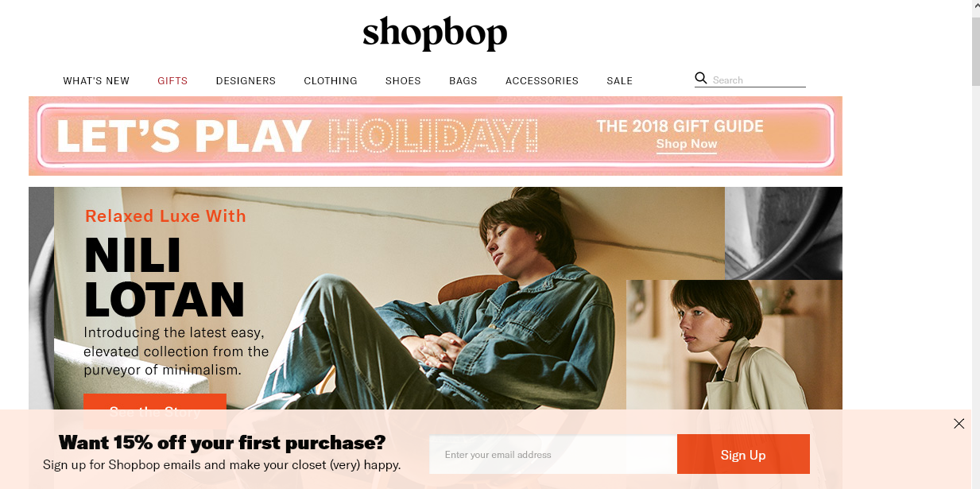Open the Gifts menu
The width and height of the screenshot is (980, 489).
click(x=172, y=81)
